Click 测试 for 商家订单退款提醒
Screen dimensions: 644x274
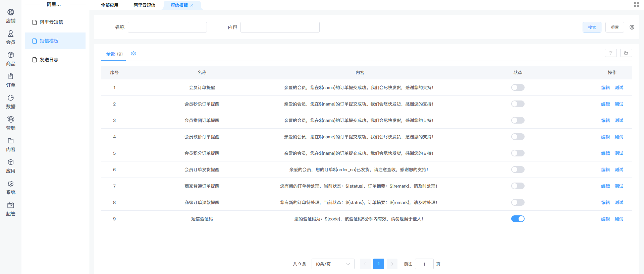click(619, 202)
